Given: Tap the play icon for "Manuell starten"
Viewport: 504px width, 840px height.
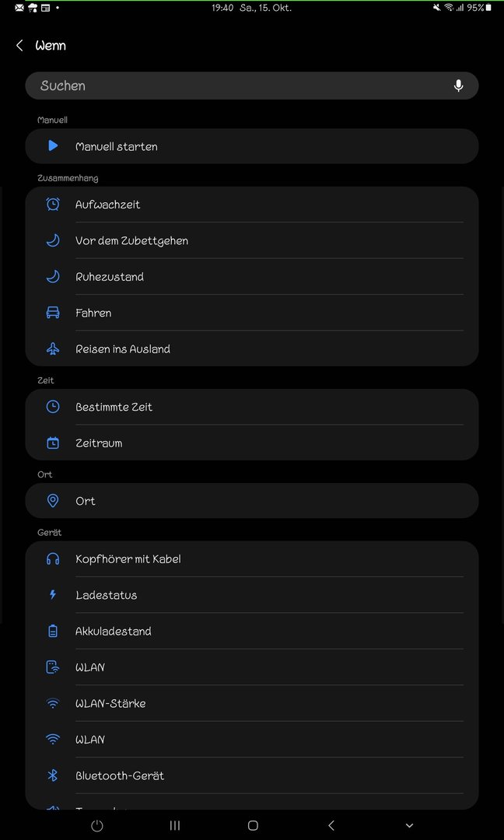Looking at the screenshot, I should pyautogui.click(x=53, y=146).
